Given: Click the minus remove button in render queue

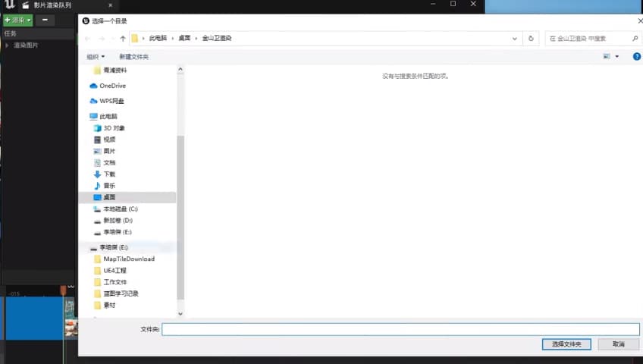Looking at the screenshot, I should [x=45, y=20].
